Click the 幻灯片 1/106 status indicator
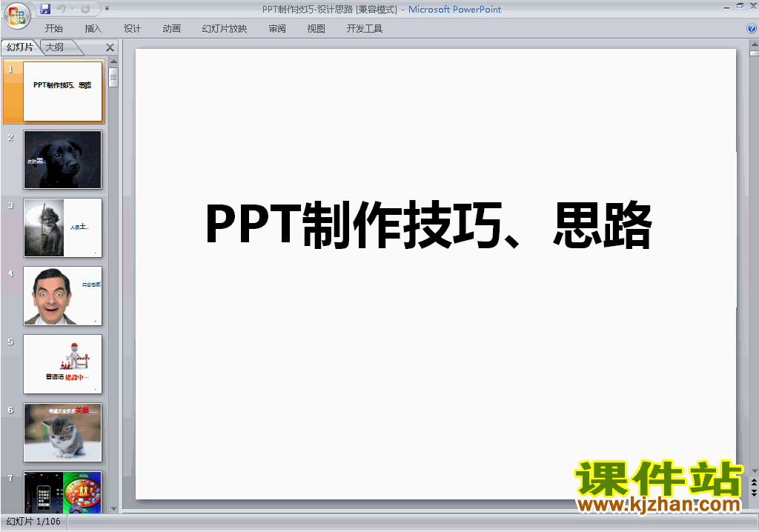This screenshot has width=759, height=532. (33, 522)
